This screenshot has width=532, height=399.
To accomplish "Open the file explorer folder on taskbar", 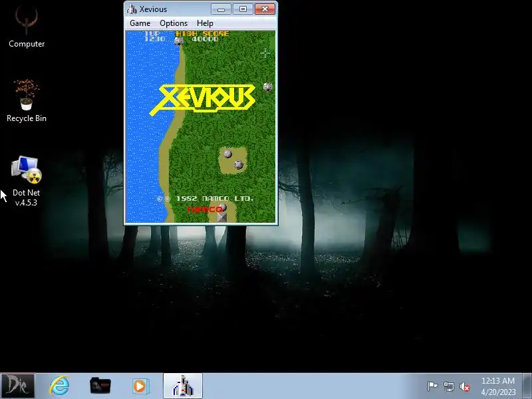I will (100, 386).
